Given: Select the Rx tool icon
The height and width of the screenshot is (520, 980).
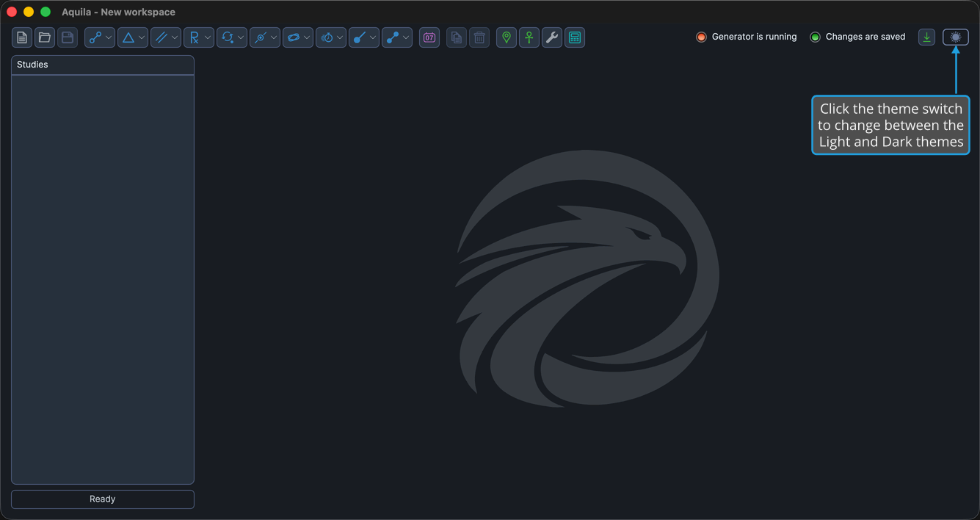Looking at the screenshot, I should pyautogui.click(x=194, y=37).
